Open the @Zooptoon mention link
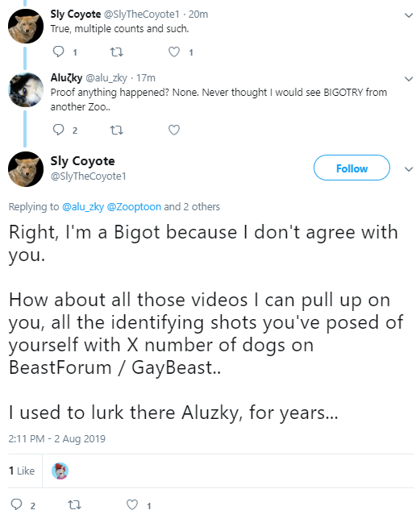This screenshot has height=510, width=420. coord(134,207)
